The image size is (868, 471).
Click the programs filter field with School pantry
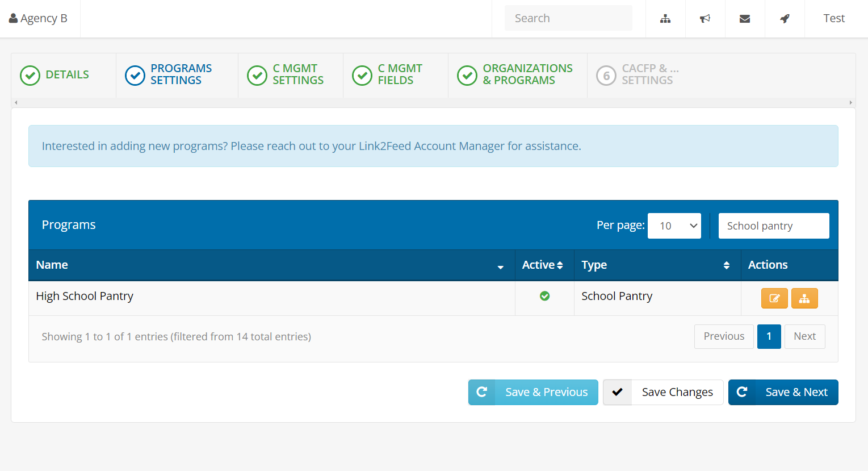click(x=773, y=226)
